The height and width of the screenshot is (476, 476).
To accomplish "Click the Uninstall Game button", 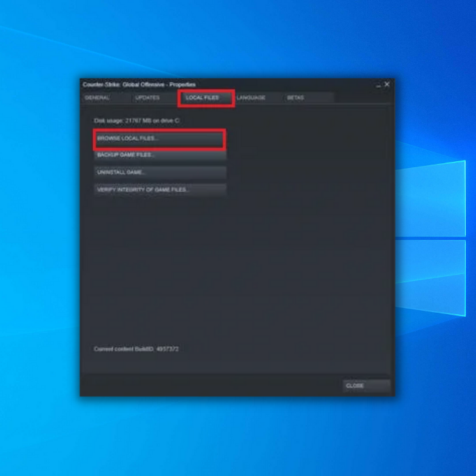I will pos(160,173).
